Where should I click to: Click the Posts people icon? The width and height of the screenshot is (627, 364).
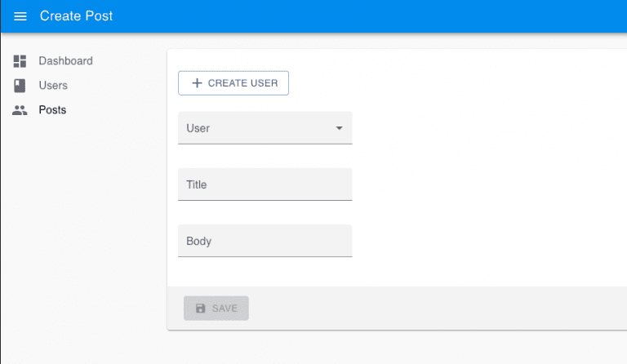click(20, 110)
